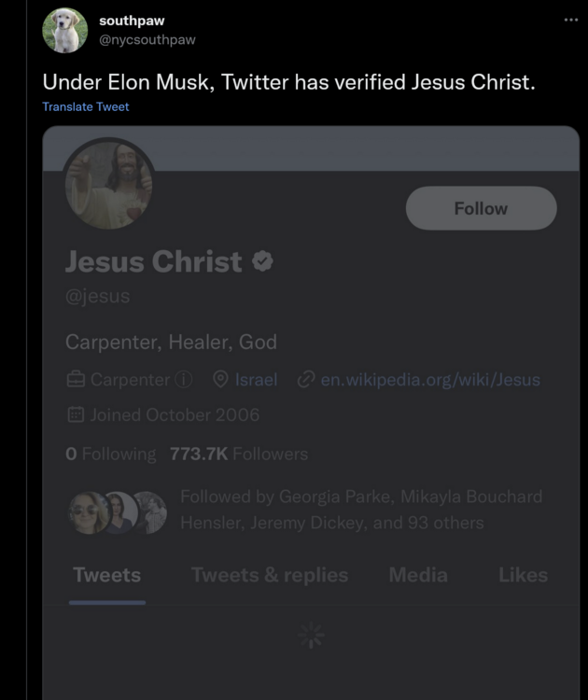The height and width of the screenshot is (700, 588).
Task: Open the Jesus Christ profile avatar
Action: [x=109, y=185]
